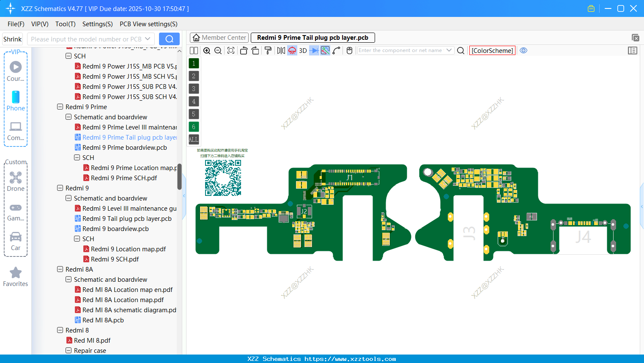Screen dimensions: 644x363
Task: Collapse the Redmi 8A section
Action: click(x=60, y=269)
